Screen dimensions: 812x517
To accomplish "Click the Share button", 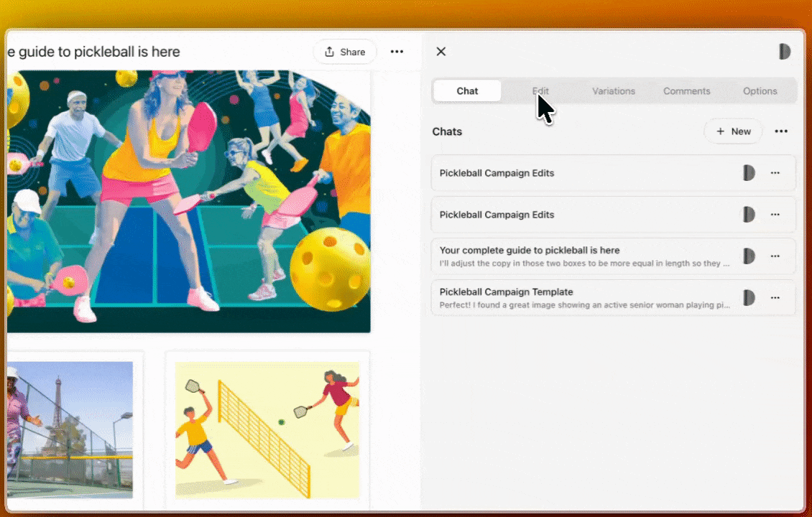I will [345, 51].
